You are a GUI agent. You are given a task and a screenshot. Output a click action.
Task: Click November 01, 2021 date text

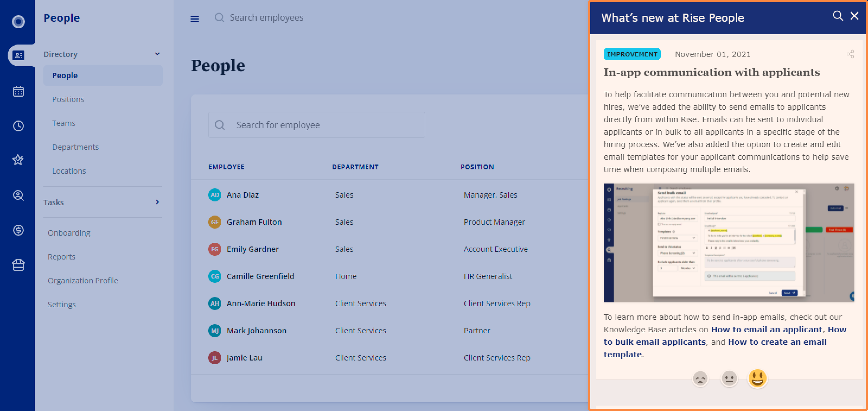[713, 54]
